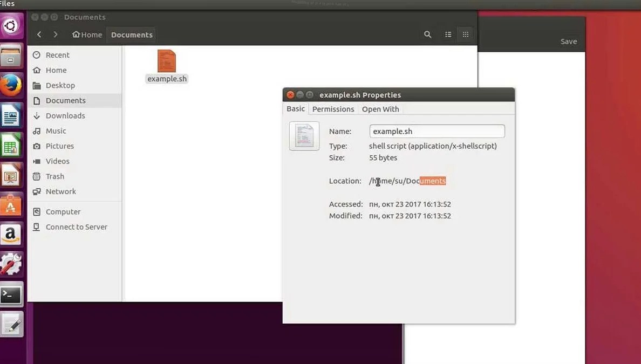Toggle list view in the file browser
The image size is (641, 364).
click(448, 34)
